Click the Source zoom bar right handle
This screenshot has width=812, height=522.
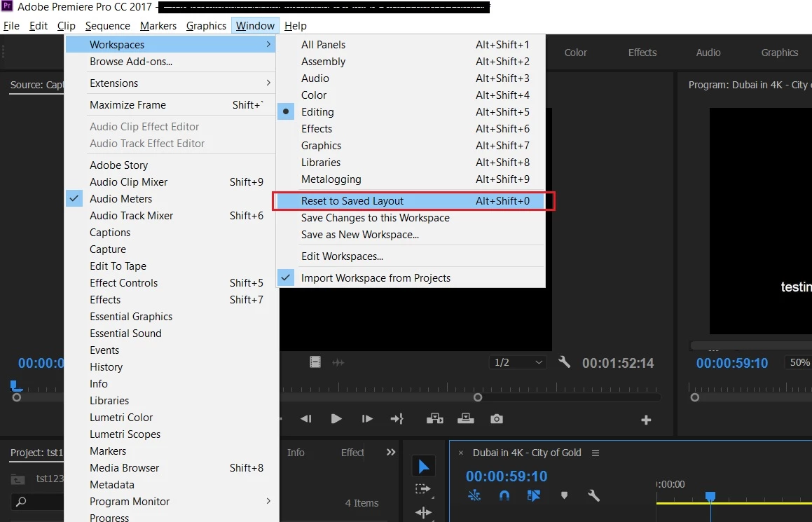(x=478, y=397)
